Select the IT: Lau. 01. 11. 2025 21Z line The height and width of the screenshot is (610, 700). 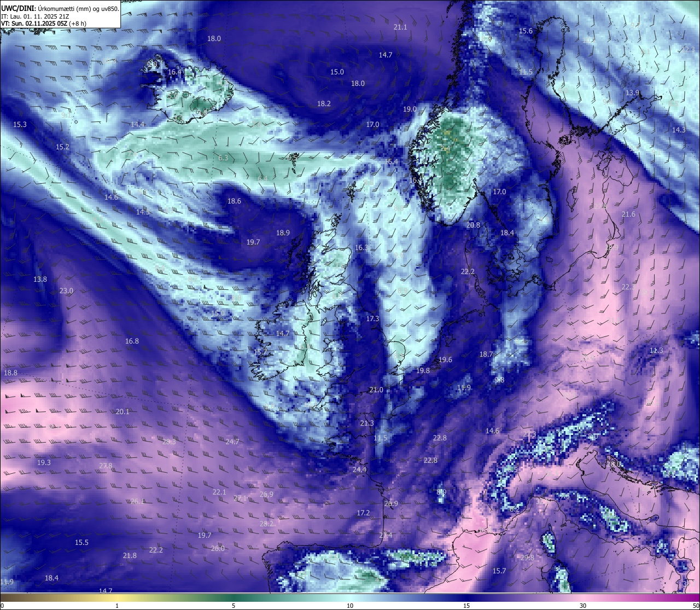[34, 16]
